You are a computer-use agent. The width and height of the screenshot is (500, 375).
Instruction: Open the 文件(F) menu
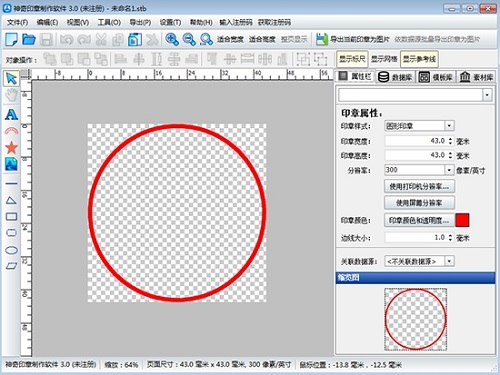[18, 22]
